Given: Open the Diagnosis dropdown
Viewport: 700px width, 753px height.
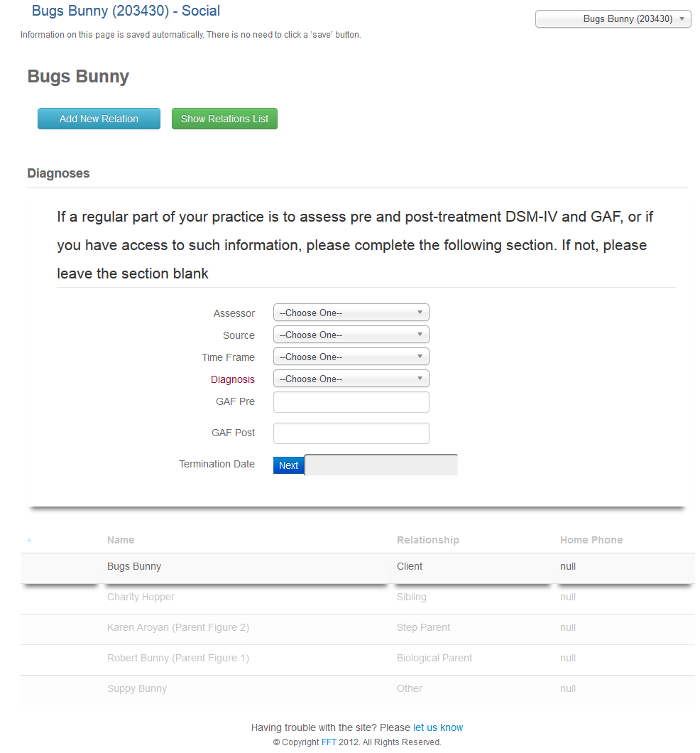Looking at the screenshot, I should pyautogui.click(x=351, y=379).
